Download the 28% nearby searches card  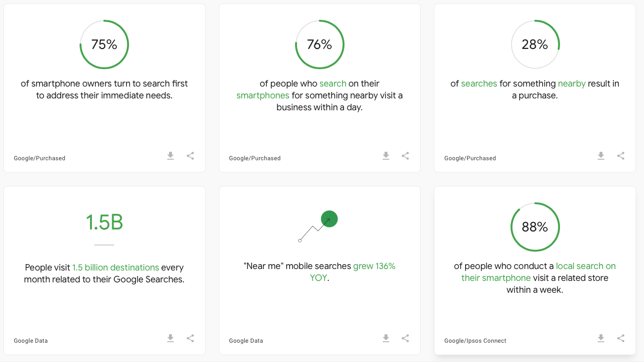point(601,156)
